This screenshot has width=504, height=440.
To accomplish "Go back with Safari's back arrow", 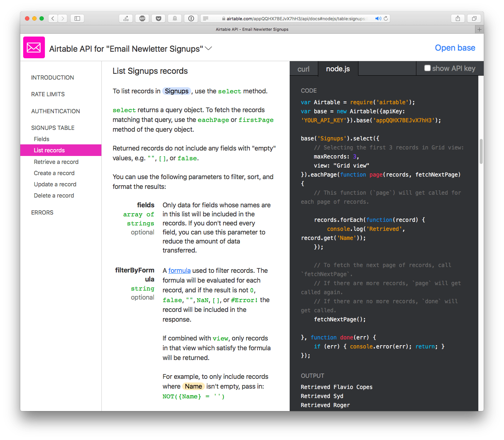I will (53, 18).
